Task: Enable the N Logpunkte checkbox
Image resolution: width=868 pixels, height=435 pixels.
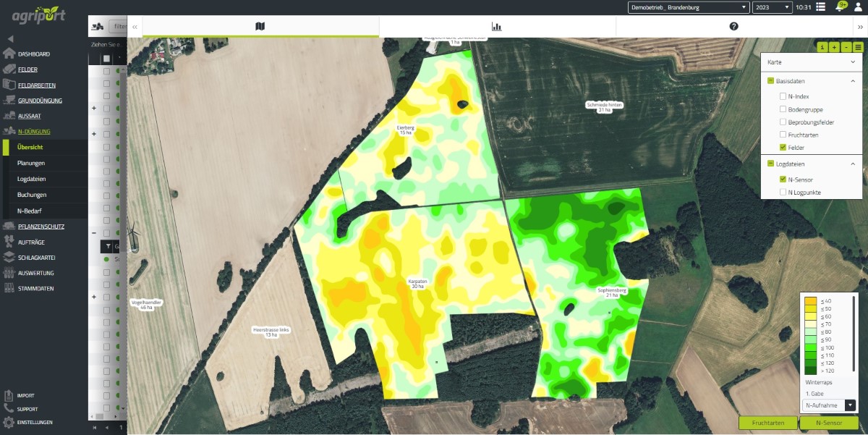Action: coord(783,192)
